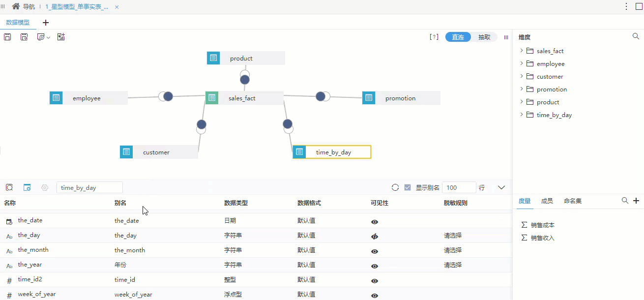Refresh the table field list
Screen dimensions: 644x300
pos(395,187)
